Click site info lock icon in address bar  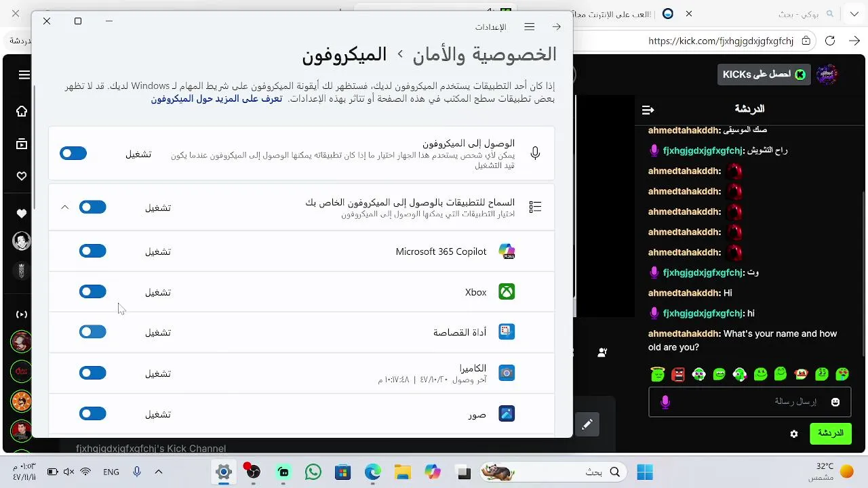tap(806, 41)
